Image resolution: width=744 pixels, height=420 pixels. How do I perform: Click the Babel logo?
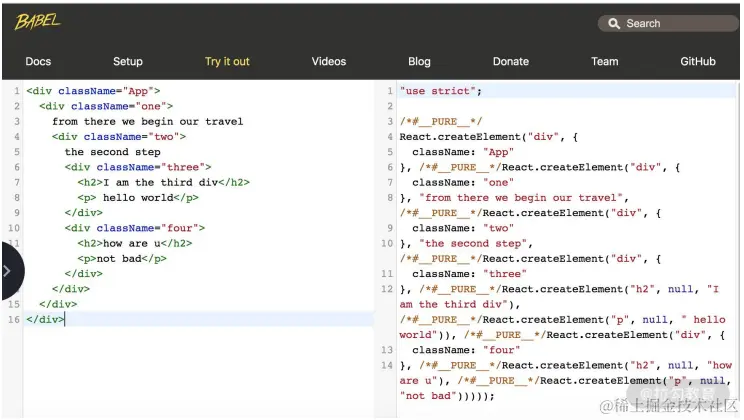[37, 21]
